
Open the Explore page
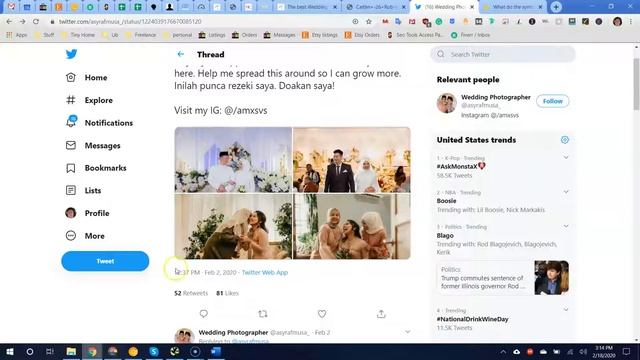click(89, 100)
